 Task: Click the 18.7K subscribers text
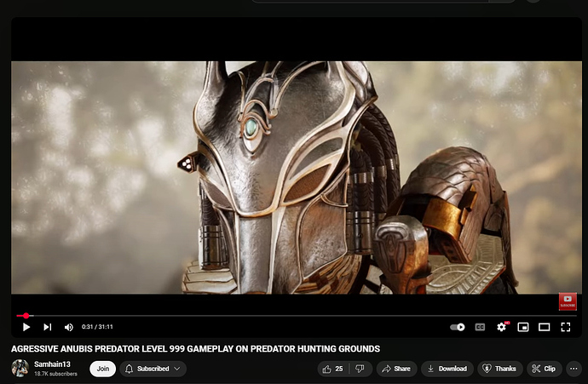click(x=55, y=374)
